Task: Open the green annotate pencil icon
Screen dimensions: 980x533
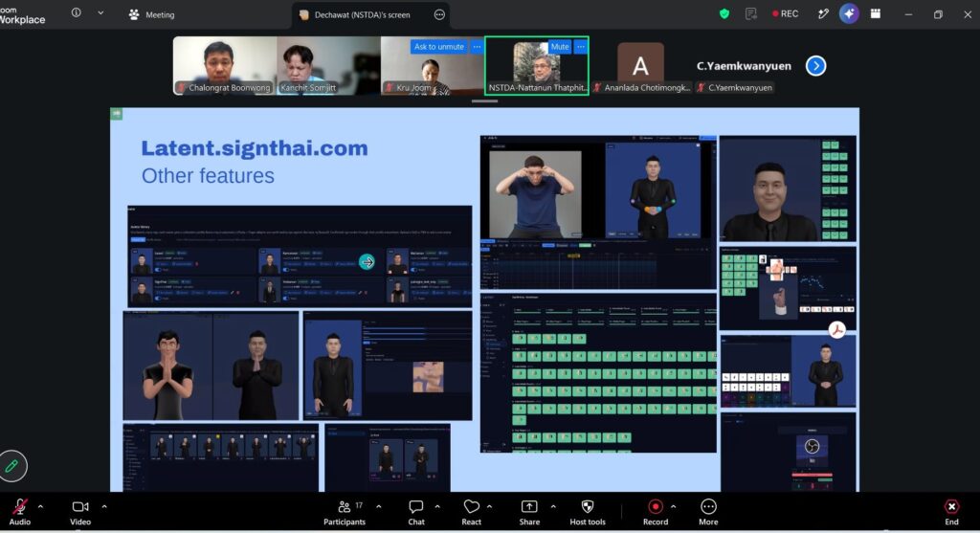Action: (x=11, y=466)
